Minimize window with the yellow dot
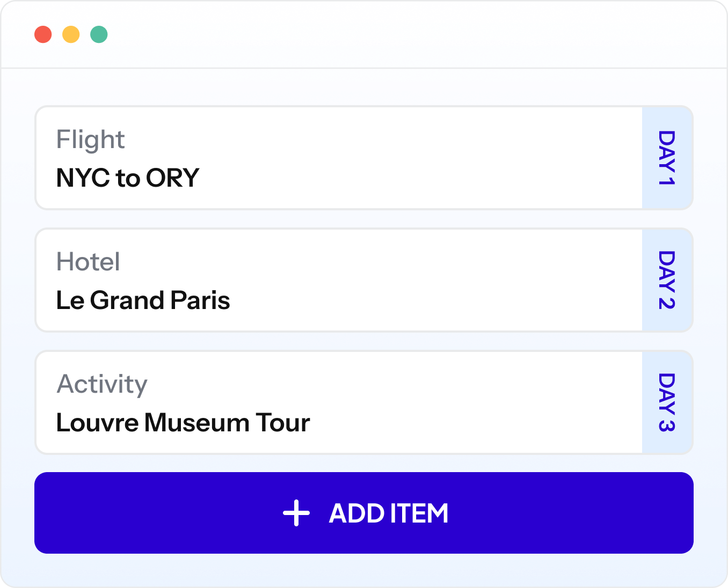The image size is (728, 588). pos(71,34)
